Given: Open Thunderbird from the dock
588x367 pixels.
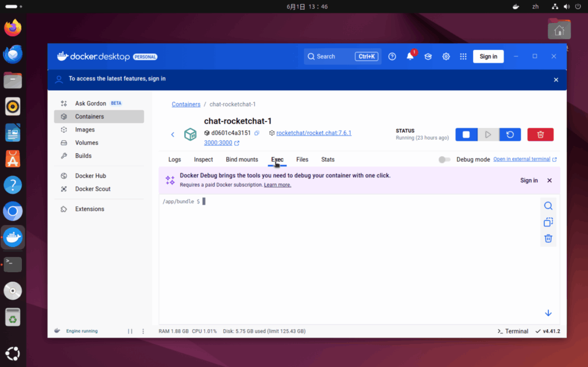Looking at the screenshot, I should [x=13, y=54].
